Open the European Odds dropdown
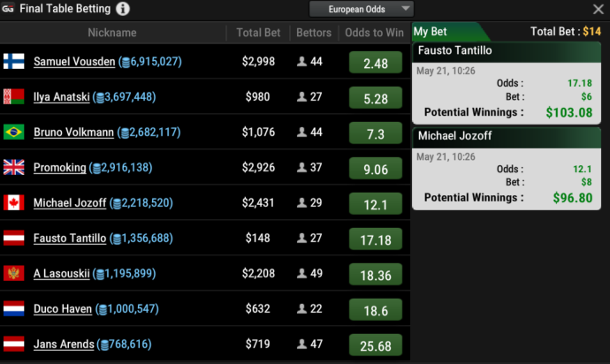 pos(361,9)
